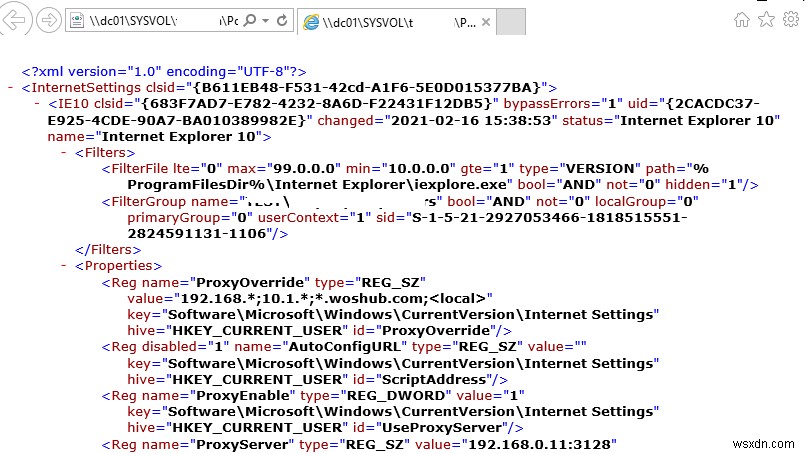Click the Forward arrow navigation button

tap(49, 21)
